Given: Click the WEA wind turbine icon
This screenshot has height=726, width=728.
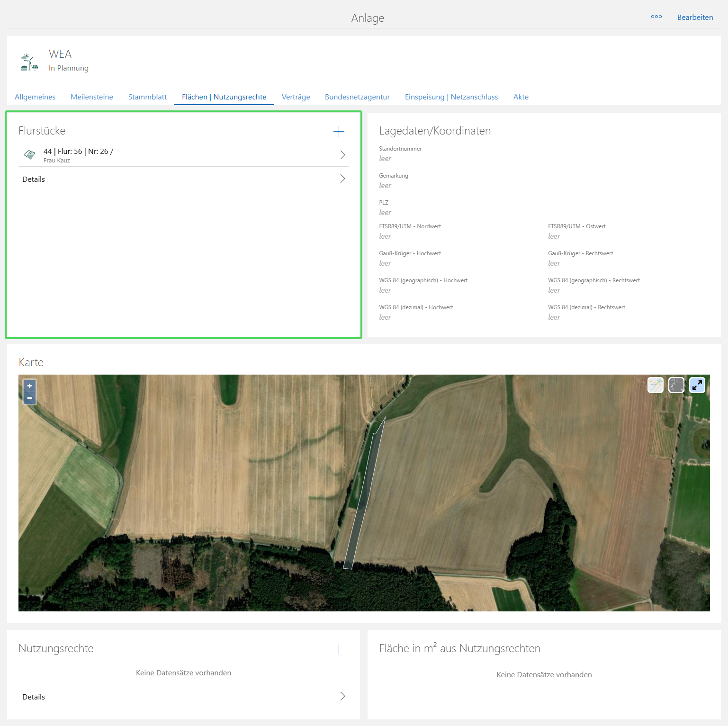Looking at the screenshot, I should (29, 62).
